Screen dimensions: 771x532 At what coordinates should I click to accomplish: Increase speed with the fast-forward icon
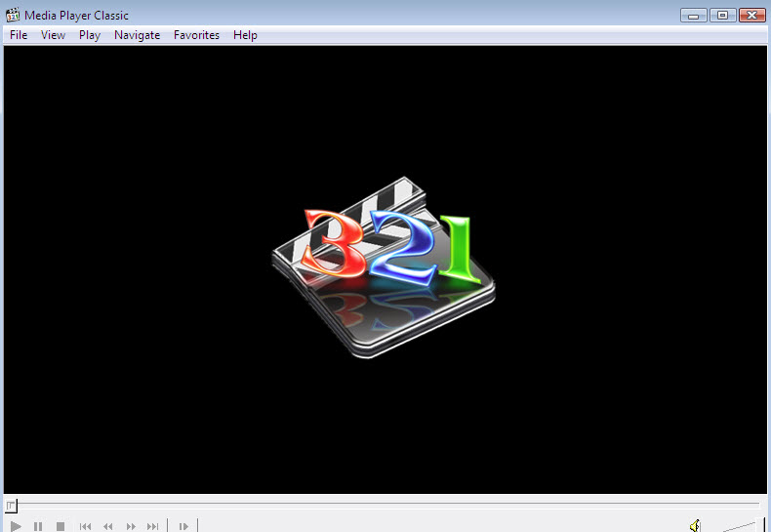[131, 526]
